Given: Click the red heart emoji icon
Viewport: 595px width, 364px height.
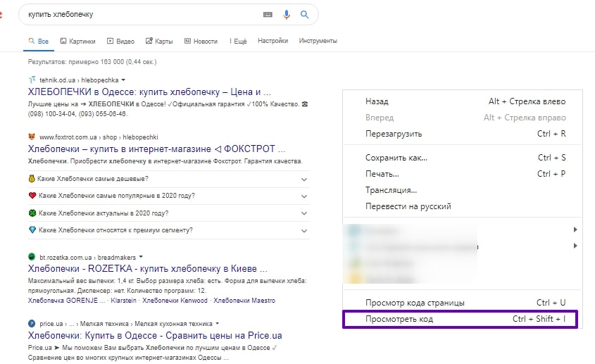Looking at the screenshot, I should (x=32, y=196).
